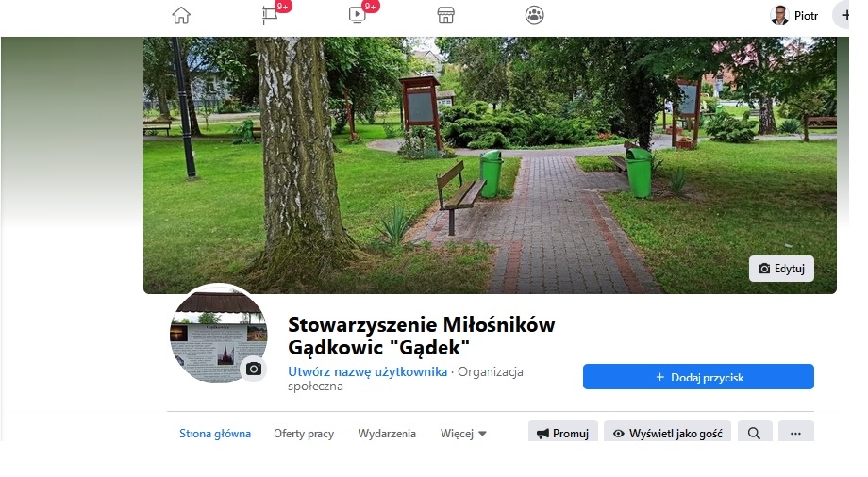Open the Pages flag icon with notifications
Image resolution: width=868 pixels, height=477 pixels.
[x=270, y=14]
